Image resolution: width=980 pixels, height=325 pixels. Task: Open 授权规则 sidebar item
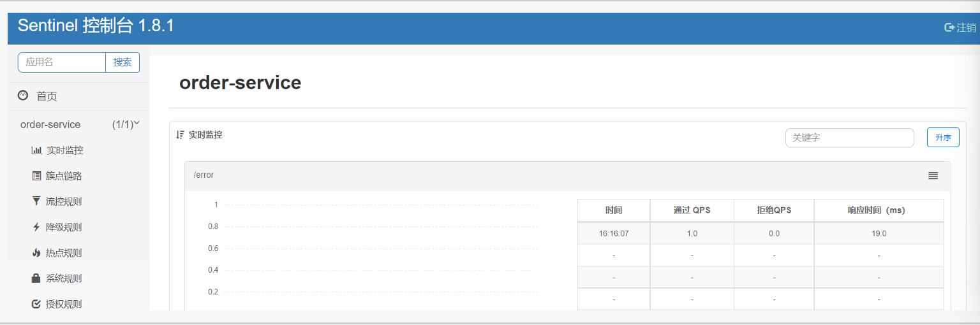click(64, 304)
